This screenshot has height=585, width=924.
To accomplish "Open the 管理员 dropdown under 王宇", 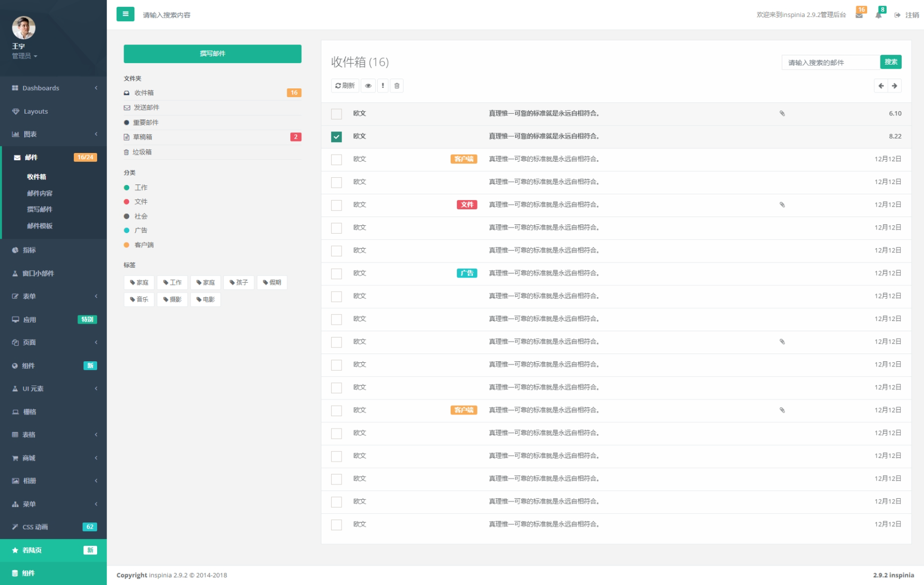I will tap(23, 55).
